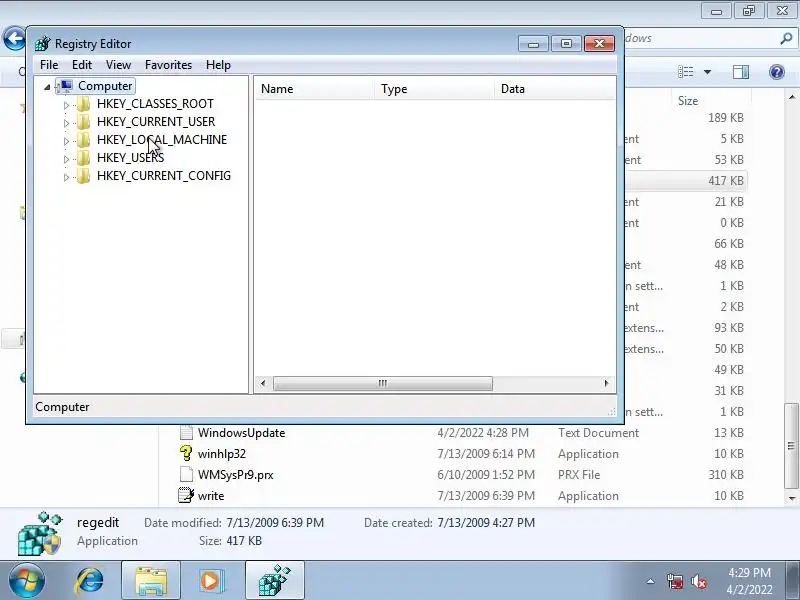Select the Computer tree label

(105, 86)
